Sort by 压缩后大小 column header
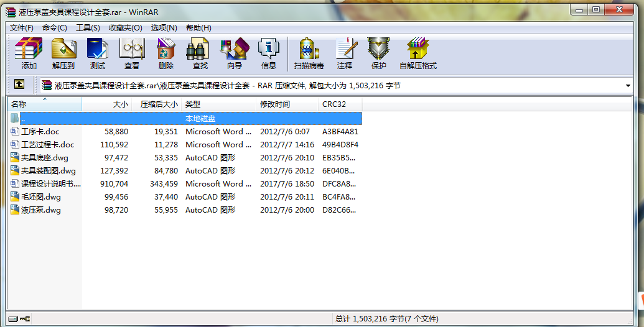Image resolution: width=644 pixels, height=327 pixels. [x=156, y=104]
